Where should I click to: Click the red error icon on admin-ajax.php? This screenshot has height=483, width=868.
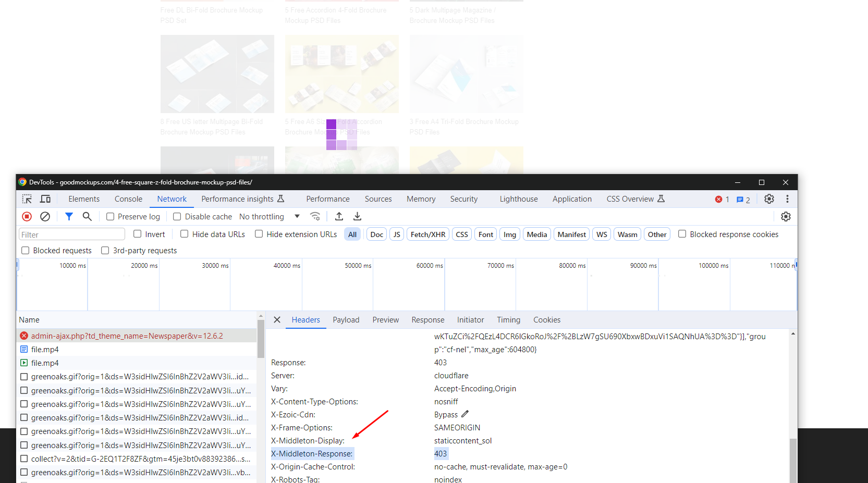24,336
